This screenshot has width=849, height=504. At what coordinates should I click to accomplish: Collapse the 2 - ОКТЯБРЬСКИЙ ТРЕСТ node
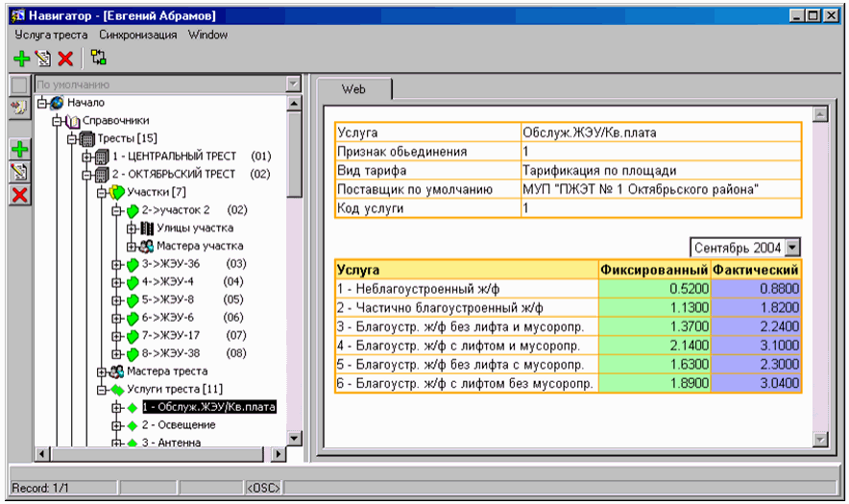tap(86, 175)
